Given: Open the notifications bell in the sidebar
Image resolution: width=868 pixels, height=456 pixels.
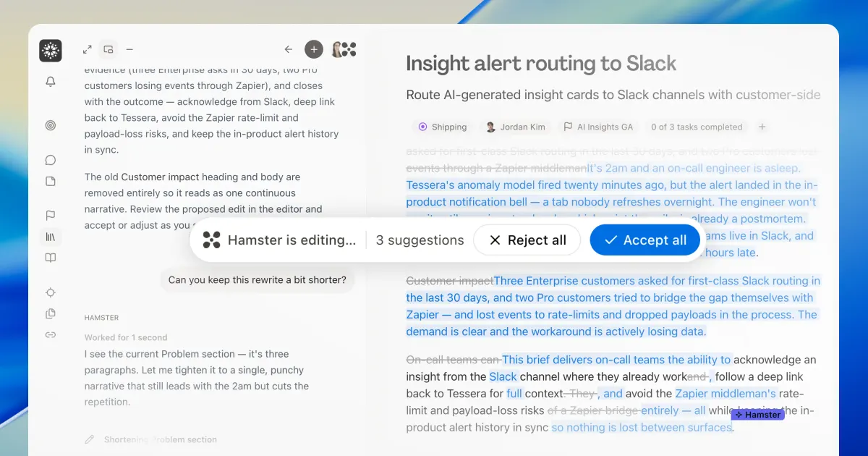Looking at the screenshot, I should click(51, 83).
